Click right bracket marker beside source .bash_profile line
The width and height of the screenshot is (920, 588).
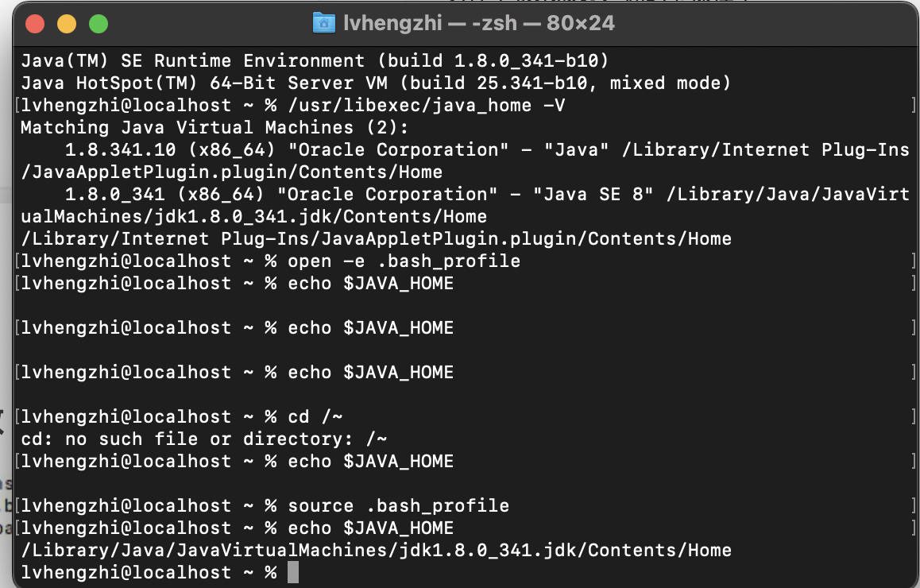pyautogui.click(x=914, y=506)
